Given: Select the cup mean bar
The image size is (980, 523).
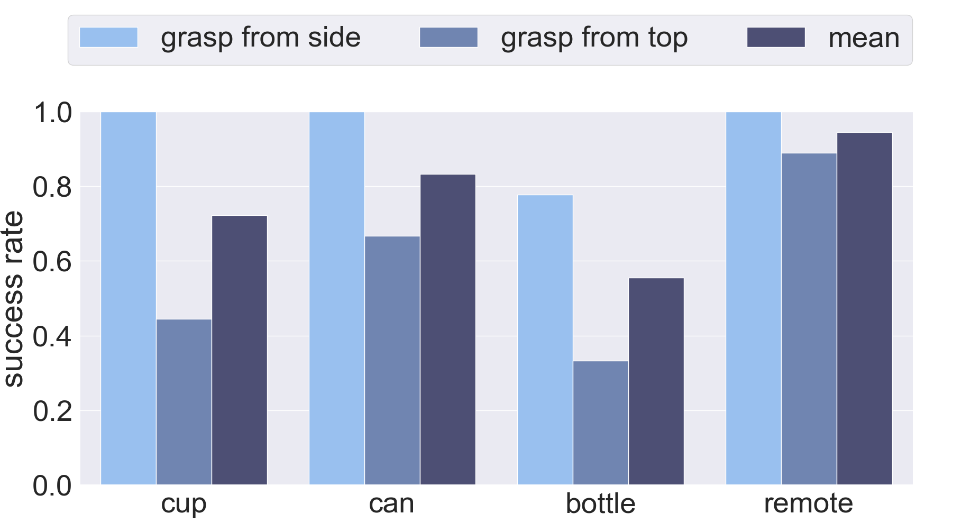Looking at the screenshot, I should coord(240,350).
